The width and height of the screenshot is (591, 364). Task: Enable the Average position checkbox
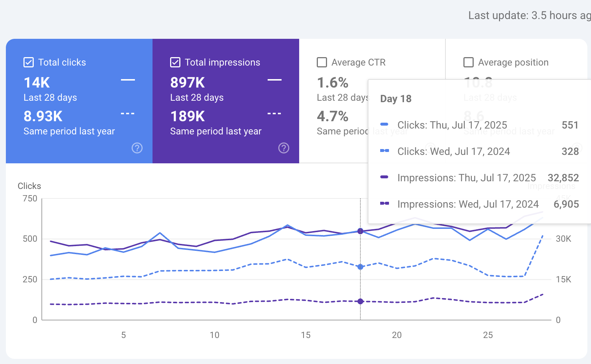[469, 62]
